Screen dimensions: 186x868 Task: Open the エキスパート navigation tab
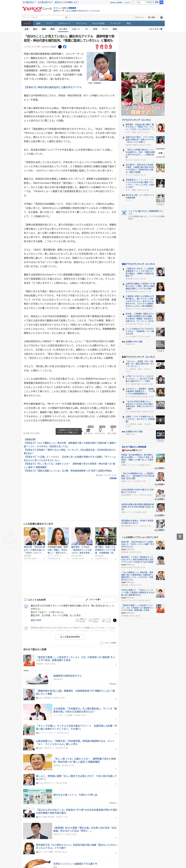[x=64, y=24]
